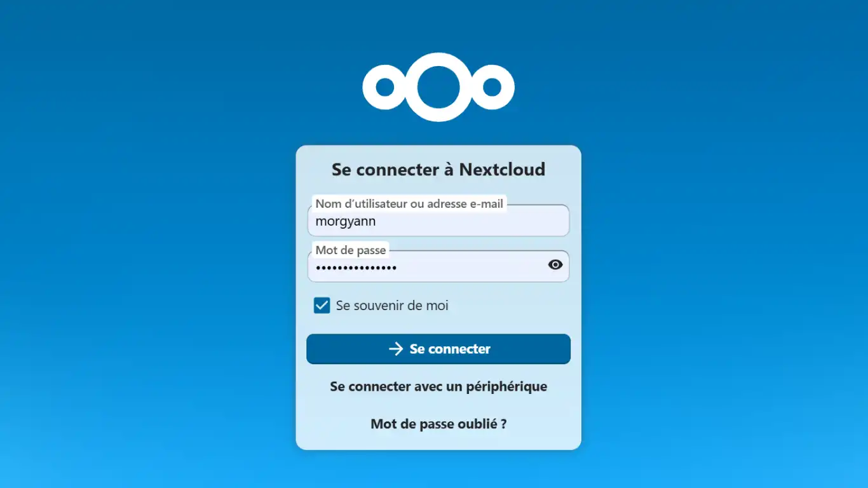This screenshot has width=868, height=488.
Task: Click the large center ring of Nextcloud logo
Action: click(x=438, y=87)
